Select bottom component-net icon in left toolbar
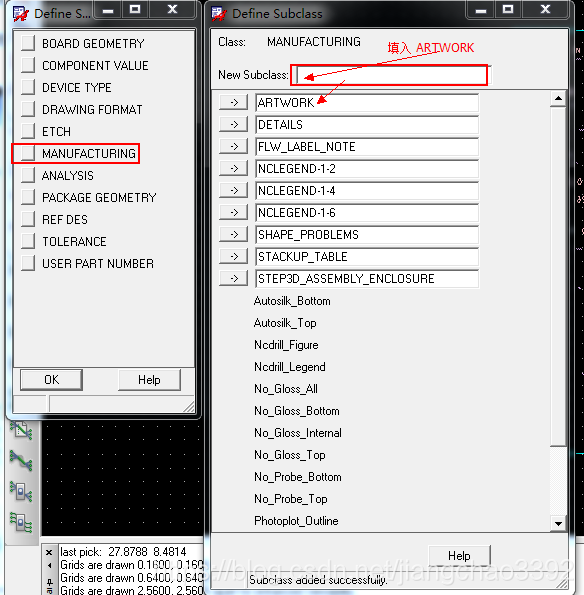This screenshot has height=595, width=584. click(21, 522)
